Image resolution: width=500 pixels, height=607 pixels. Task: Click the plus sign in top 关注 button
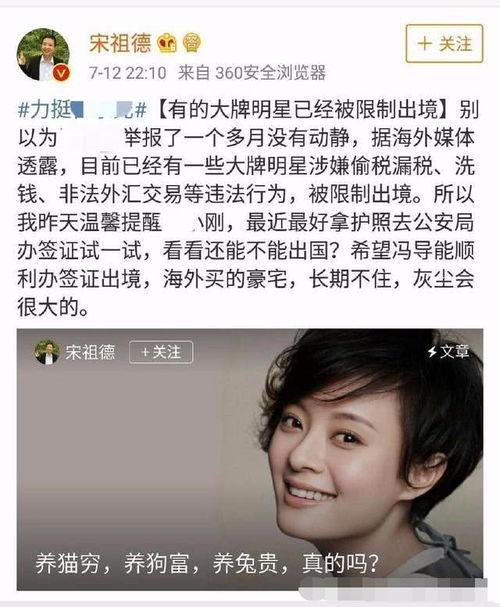(x=425, y=43)
